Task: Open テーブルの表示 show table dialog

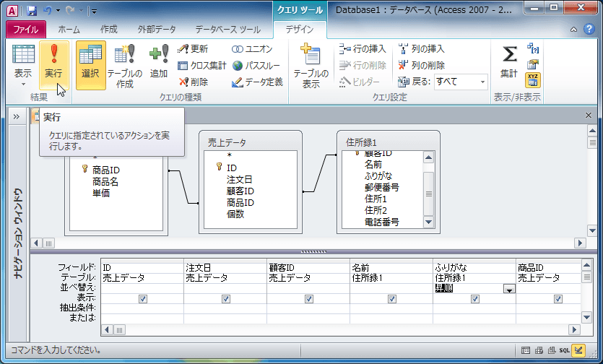Action: point(311,65)
